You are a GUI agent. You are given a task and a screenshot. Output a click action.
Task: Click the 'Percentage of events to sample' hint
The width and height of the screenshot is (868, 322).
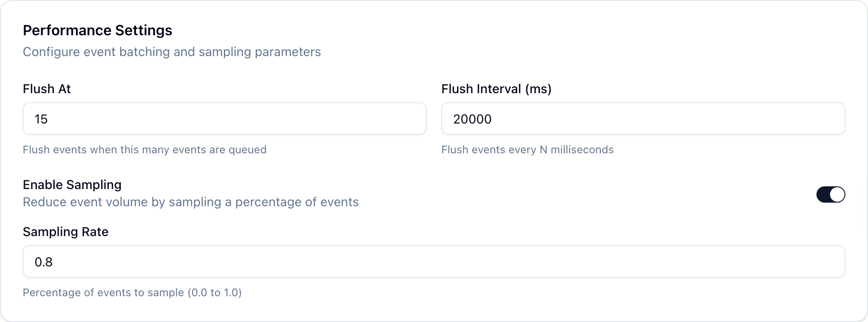pyautogui.click(x=132, y=293)
